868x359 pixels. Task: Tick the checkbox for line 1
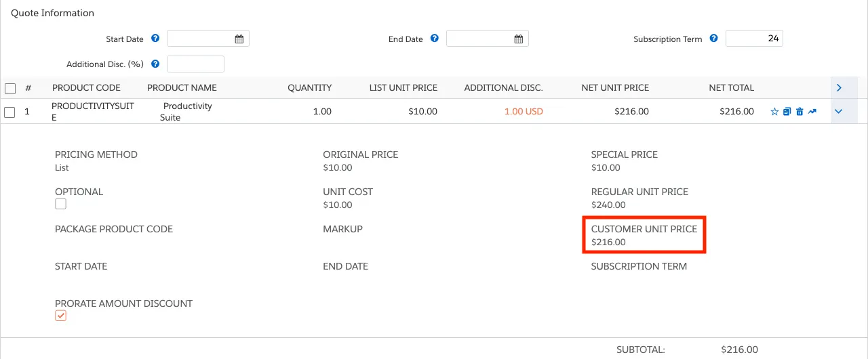click(10, 112)
